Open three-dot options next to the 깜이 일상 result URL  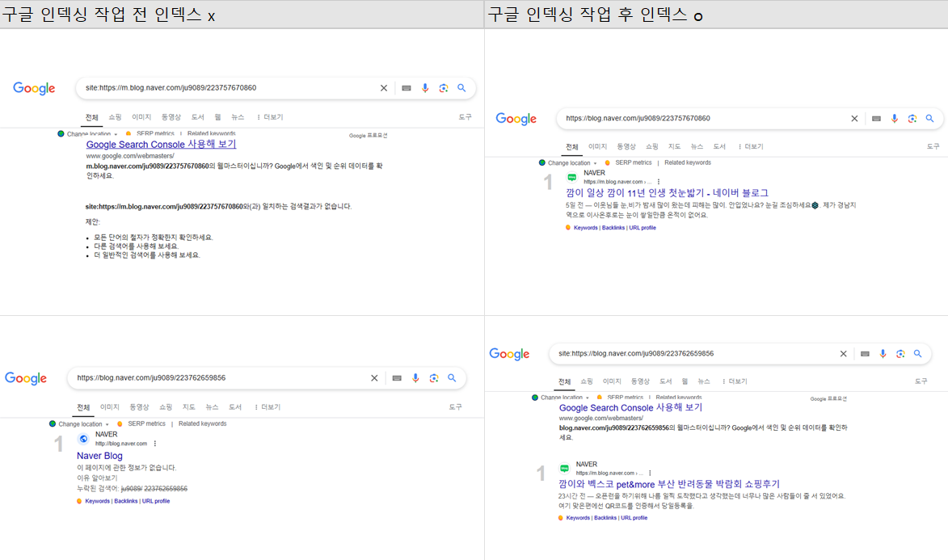[x=659, y=182]
